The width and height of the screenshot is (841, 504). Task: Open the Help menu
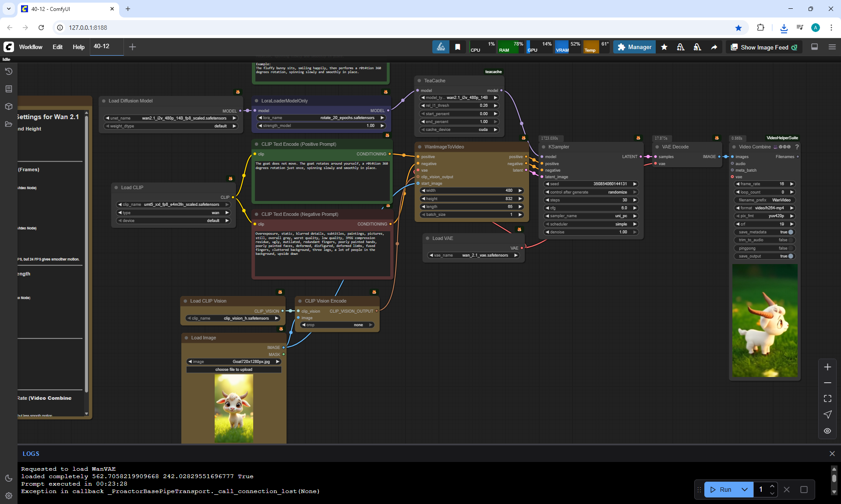[78, 47]
